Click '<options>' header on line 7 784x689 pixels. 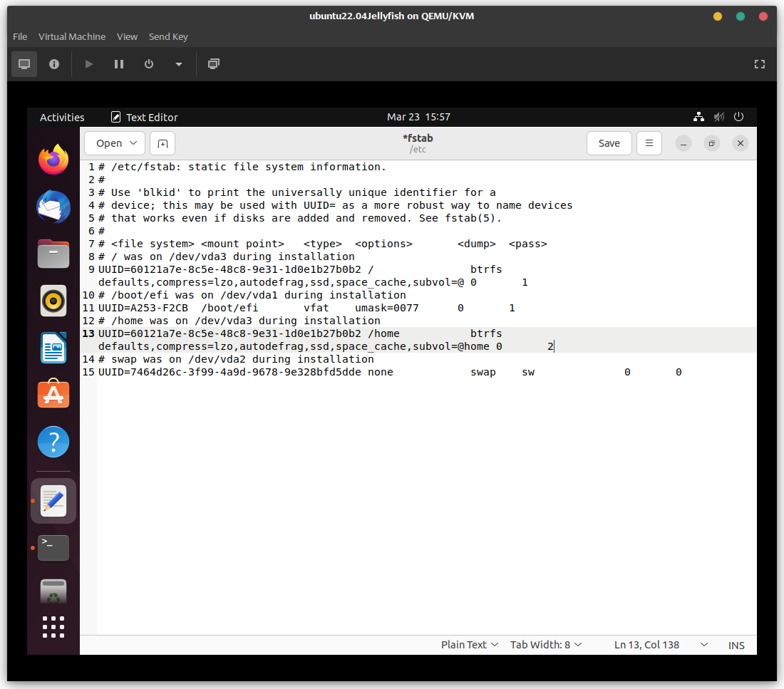tap(383, 244)
